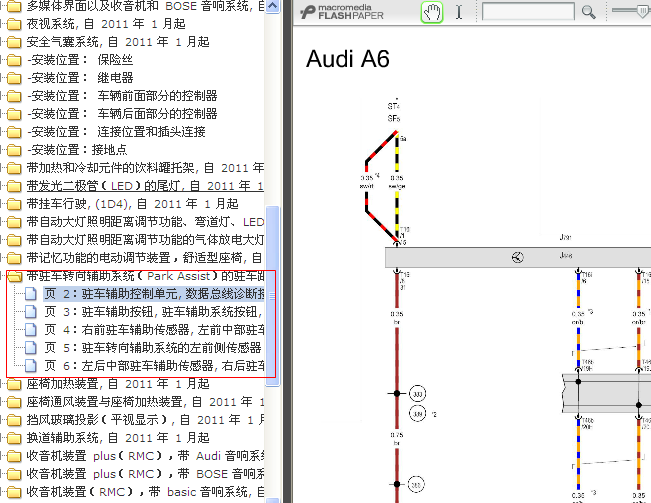Click the tree panel vertical scrollbar thumb

coord(272,296)
